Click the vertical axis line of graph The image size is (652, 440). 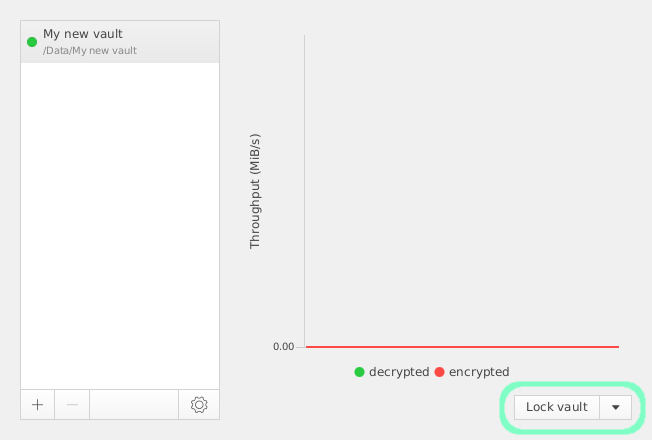tap(305, 190)
